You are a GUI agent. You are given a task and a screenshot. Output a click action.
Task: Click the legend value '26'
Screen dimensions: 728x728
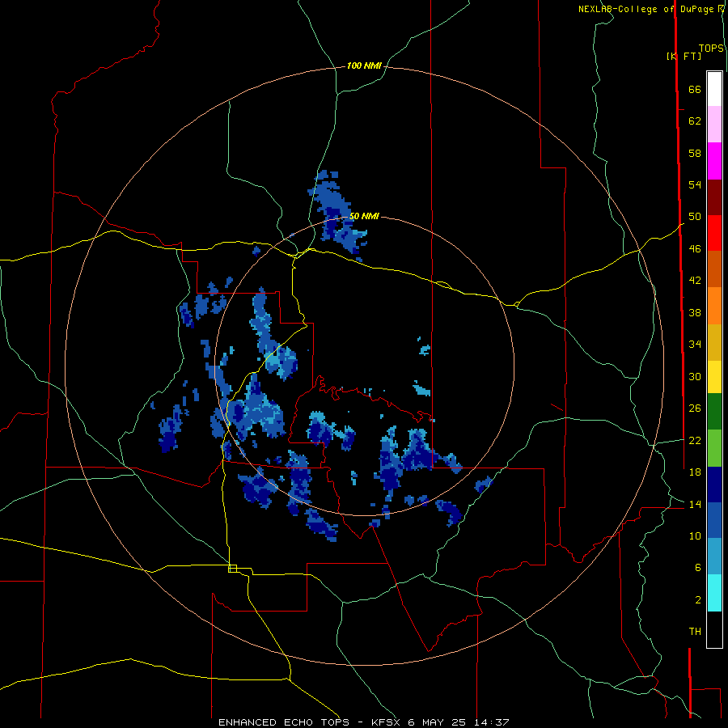[x=695, y=408]
